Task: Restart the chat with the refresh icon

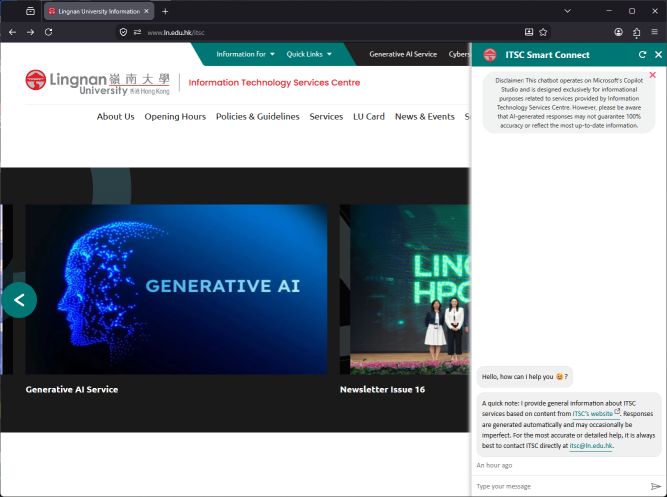Action: tap(642, 54)
